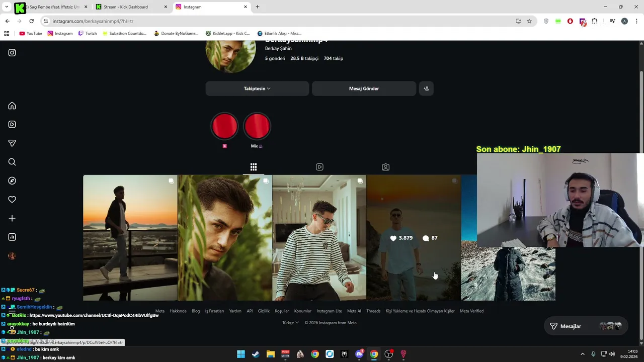The width and height of the screenshot is (644, 362).
Task: Click the 28,5 B takipçi followers count
Action: pyautogui.click(x=304, y=58)
